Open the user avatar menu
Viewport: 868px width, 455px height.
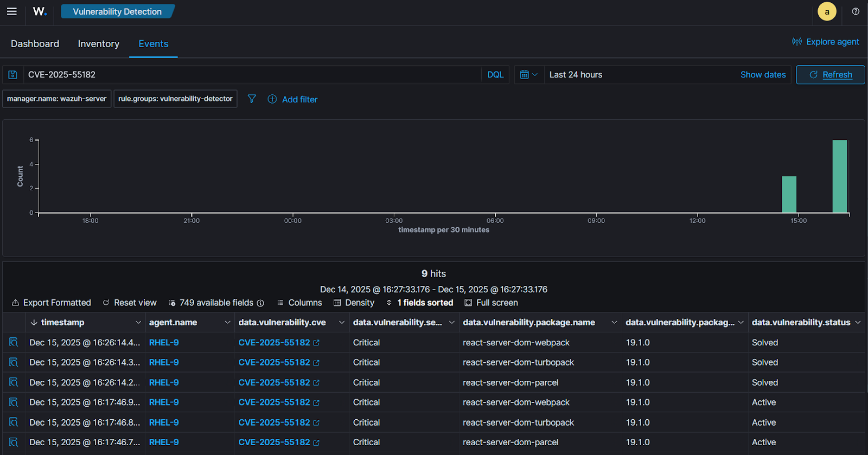[827, 11]
